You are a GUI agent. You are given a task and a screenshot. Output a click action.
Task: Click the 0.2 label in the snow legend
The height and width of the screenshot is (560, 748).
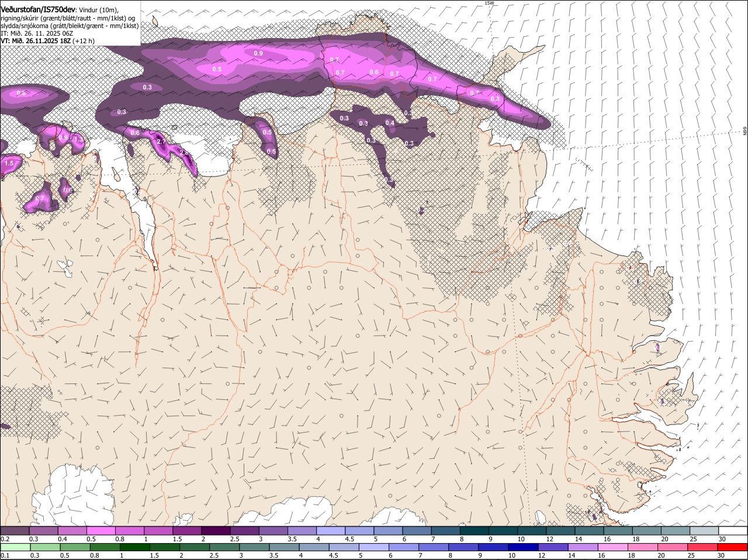tap(5, 539)
